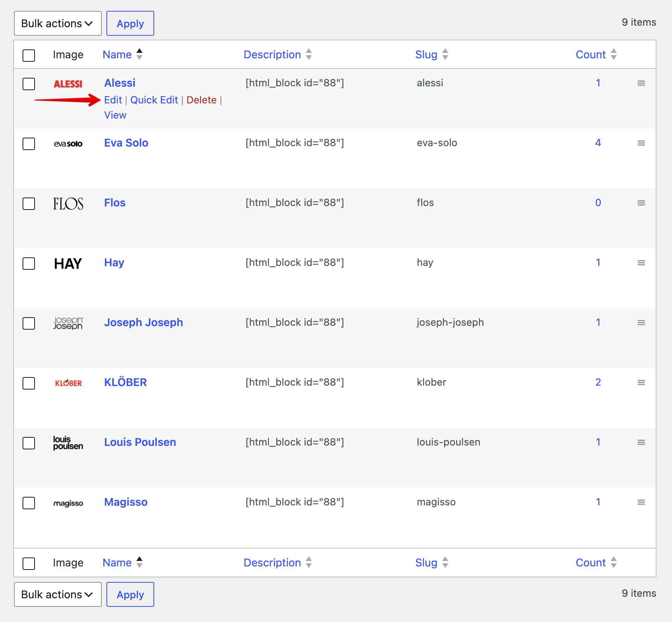Screen dimensions: 672x622
Task: Sort by Slug in the table footer
Action: click(x=432, y=563)
